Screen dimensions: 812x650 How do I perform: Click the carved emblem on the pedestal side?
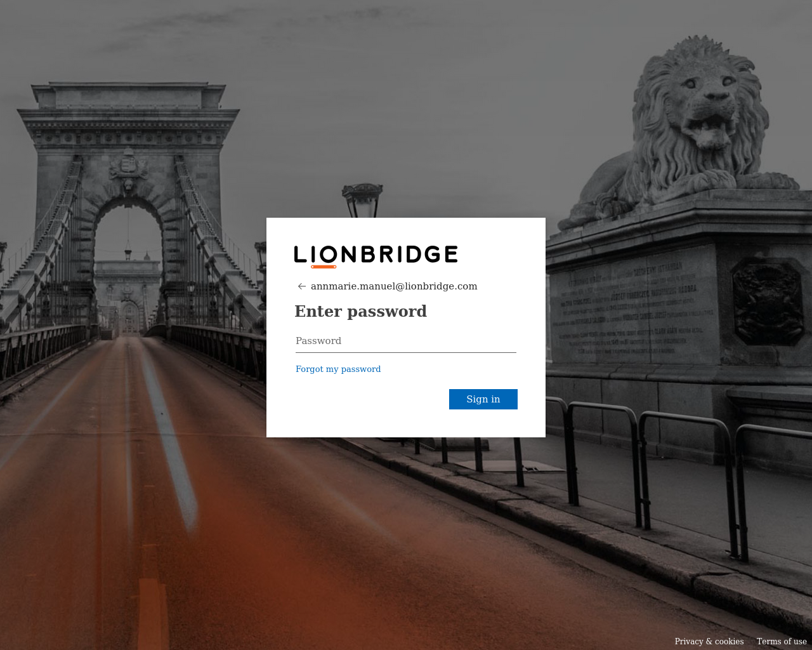[769, 302]
